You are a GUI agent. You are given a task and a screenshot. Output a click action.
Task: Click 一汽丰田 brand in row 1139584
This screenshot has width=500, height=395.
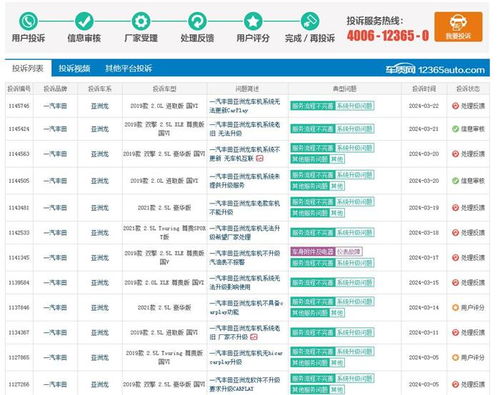[x=55, y=283]
